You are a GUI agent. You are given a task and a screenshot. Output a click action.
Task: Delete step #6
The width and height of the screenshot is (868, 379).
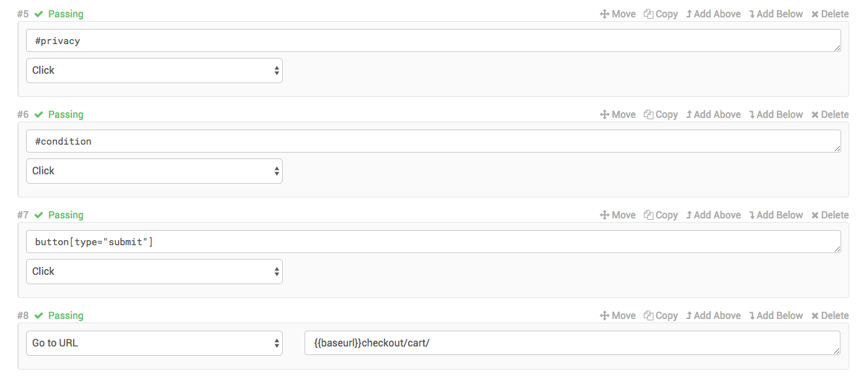(830, 114)
